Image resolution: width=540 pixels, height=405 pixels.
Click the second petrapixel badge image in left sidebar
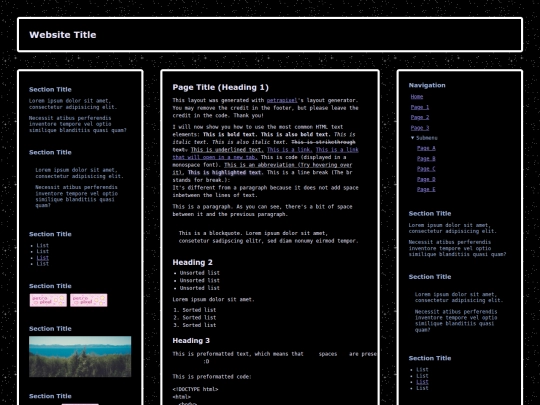click(89, 300)
